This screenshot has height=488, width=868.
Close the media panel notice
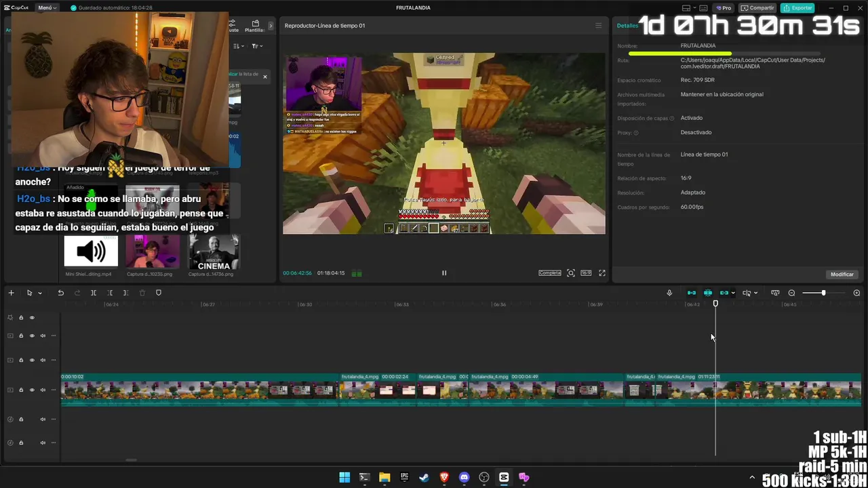click(x=265, y=77)
